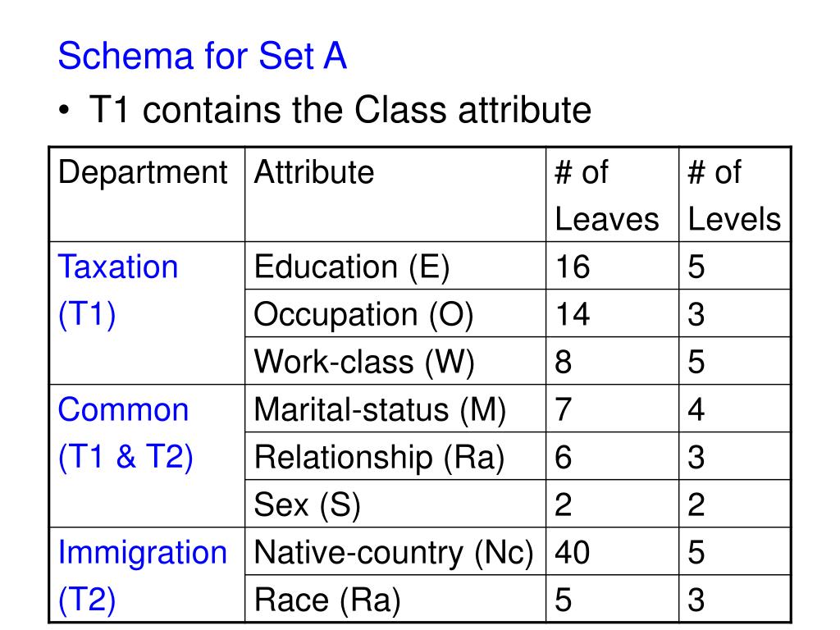This screenshot has width=840, height=630.
Task: Select the Sex (S) attribute cell
Action: tap(395, 504)
